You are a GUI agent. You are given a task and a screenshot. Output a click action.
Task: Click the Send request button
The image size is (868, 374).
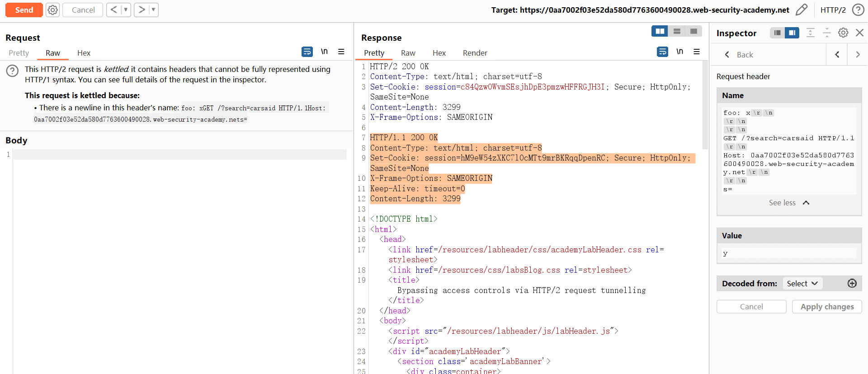[24, 10]
